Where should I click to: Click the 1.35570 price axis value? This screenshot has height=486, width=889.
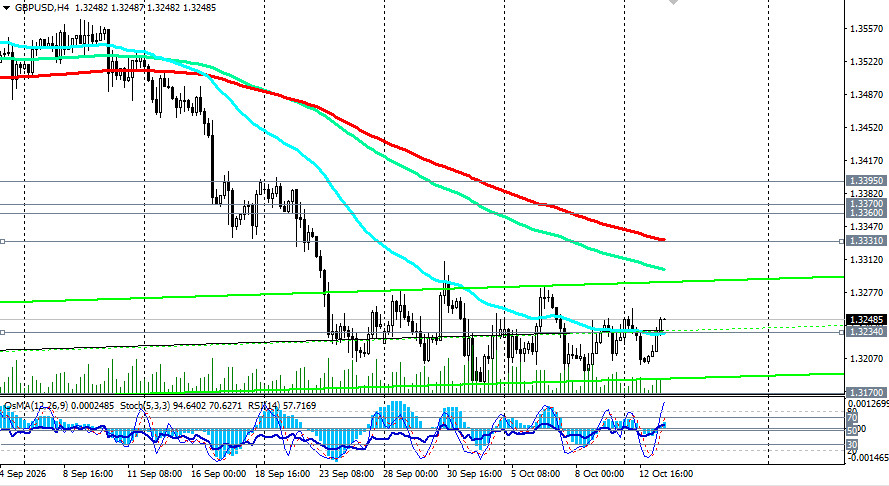pos(867,28)
